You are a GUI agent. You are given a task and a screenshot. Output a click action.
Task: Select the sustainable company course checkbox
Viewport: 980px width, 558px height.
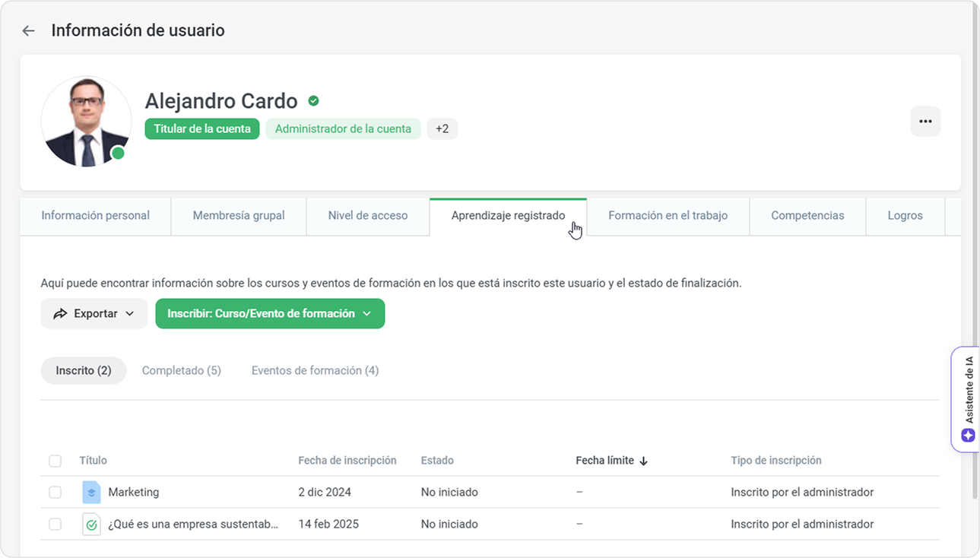pyautogui.click(x=55, y=525)
